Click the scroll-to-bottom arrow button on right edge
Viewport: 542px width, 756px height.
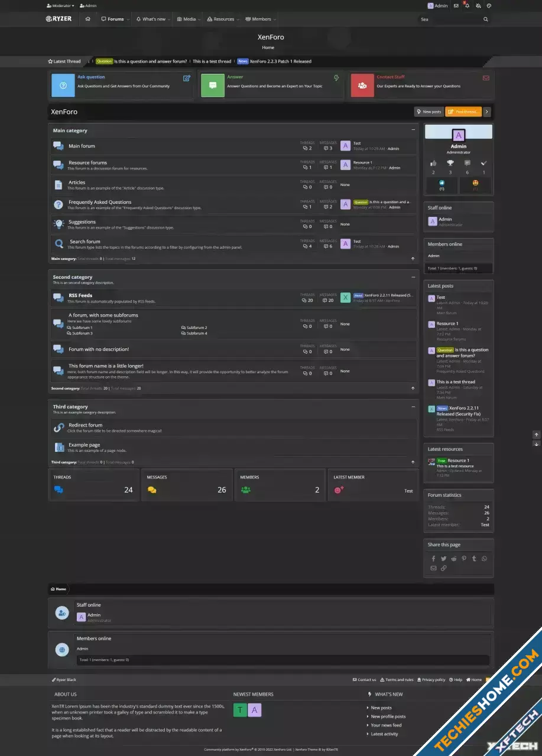point(537,444)
